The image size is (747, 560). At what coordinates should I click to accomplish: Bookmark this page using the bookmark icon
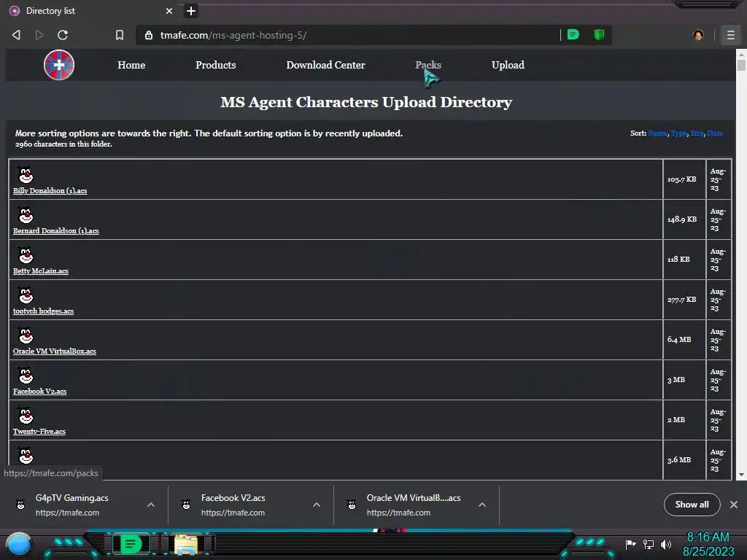coord(120,35)
